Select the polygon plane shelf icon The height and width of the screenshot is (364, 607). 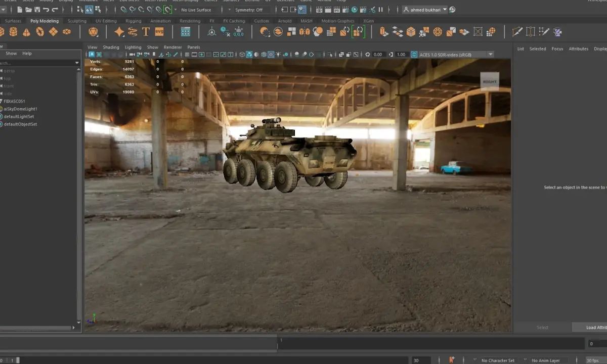coord(53,32)
